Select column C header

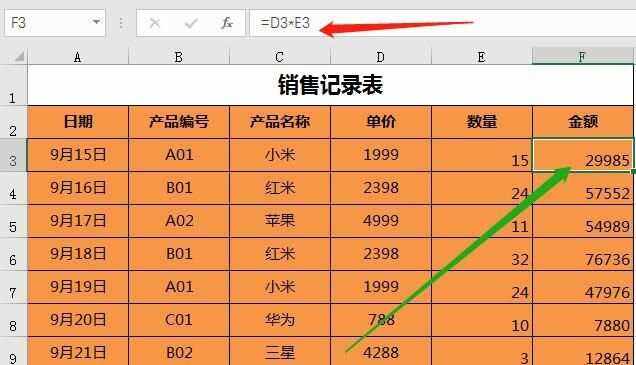tap(279, 57)
